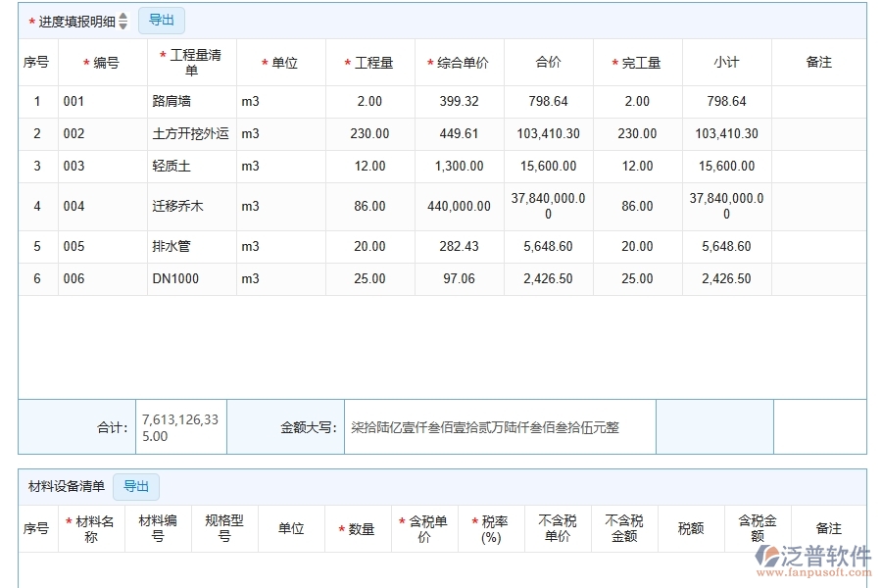Click the down arrow of the 进度填报明细 stepper
882x588 pixels.
122,24
